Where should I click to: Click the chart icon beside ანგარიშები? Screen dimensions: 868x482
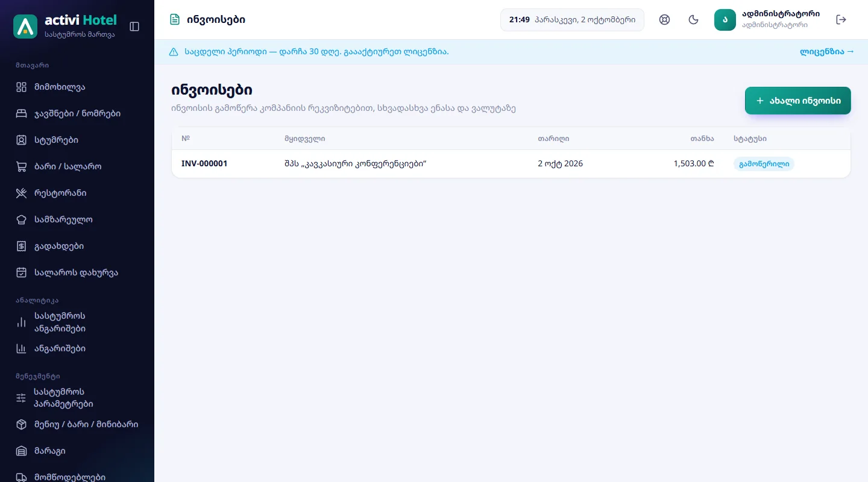22,348
